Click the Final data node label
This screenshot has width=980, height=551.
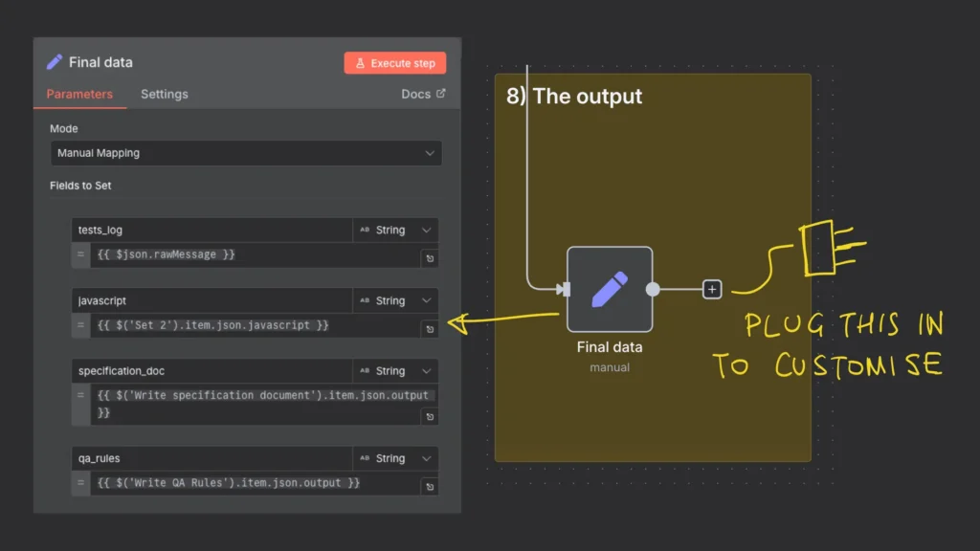(x=610, y=346)
